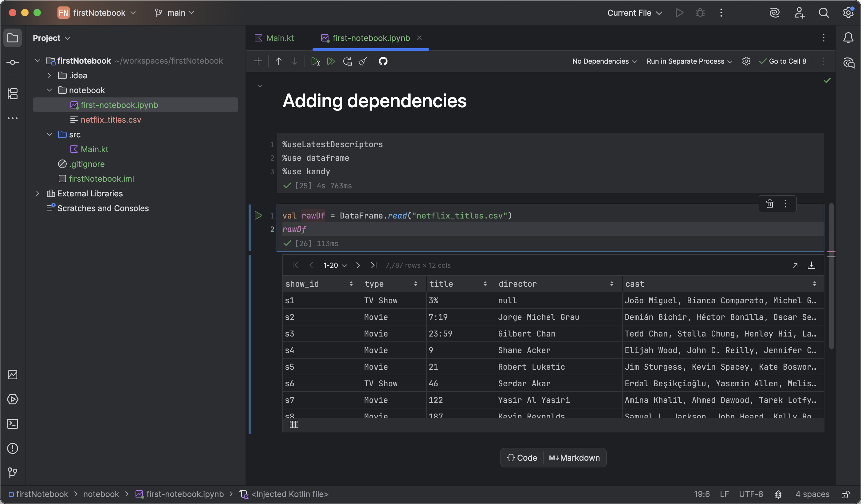This screenshot has height=504, width=861.
Task: Add a new Code cell
Action: 522,458
